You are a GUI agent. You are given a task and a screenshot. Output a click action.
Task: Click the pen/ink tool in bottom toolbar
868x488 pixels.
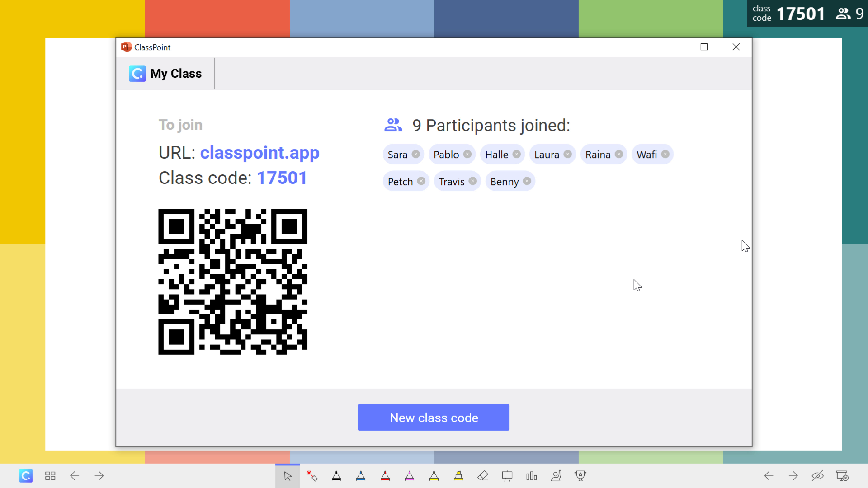coord(336,476)
